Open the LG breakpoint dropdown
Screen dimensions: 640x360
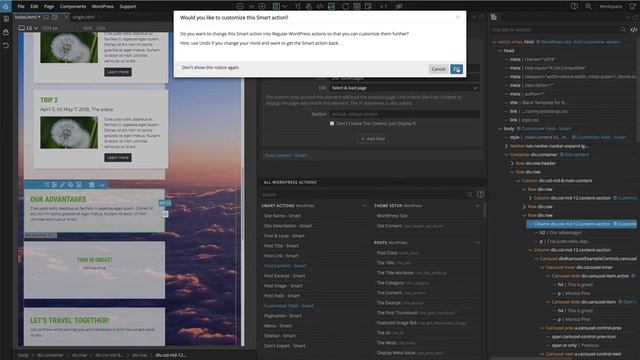pos(32,28)
